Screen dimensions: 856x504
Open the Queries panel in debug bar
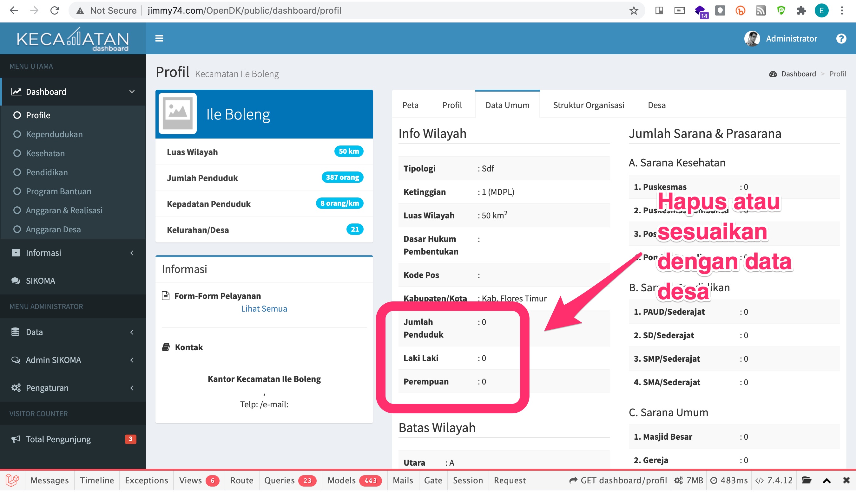280,480
